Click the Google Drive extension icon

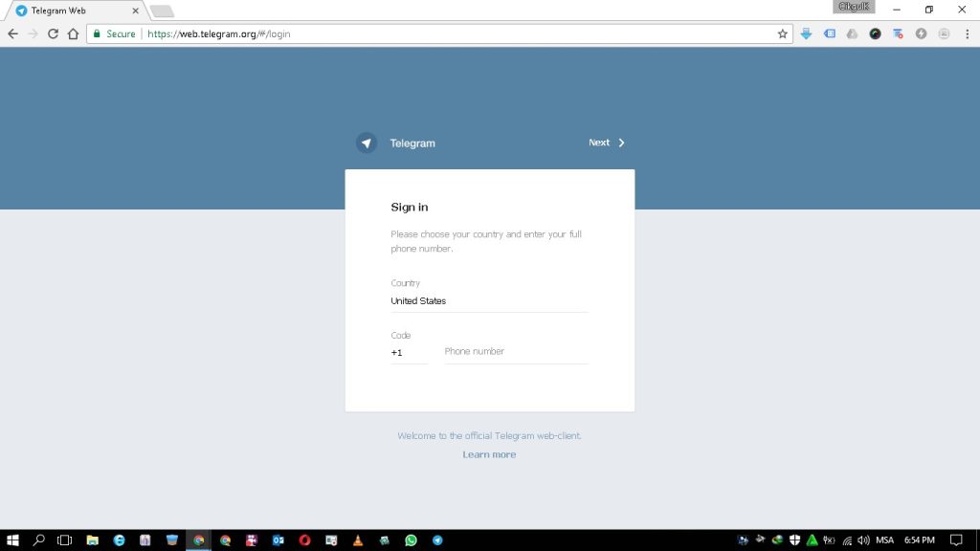coord(852,33)
